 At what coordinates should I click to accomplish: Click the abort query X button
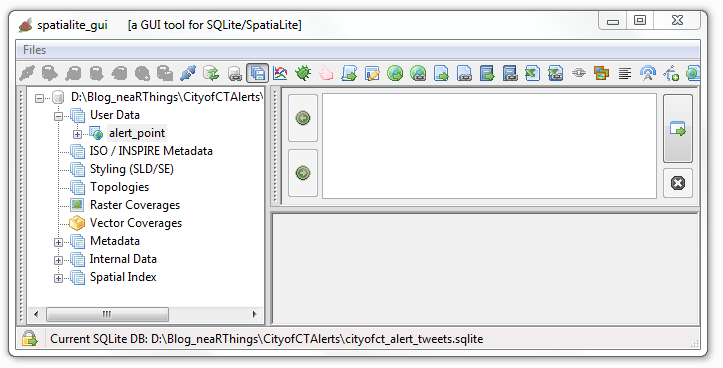(x=678, y=183)
